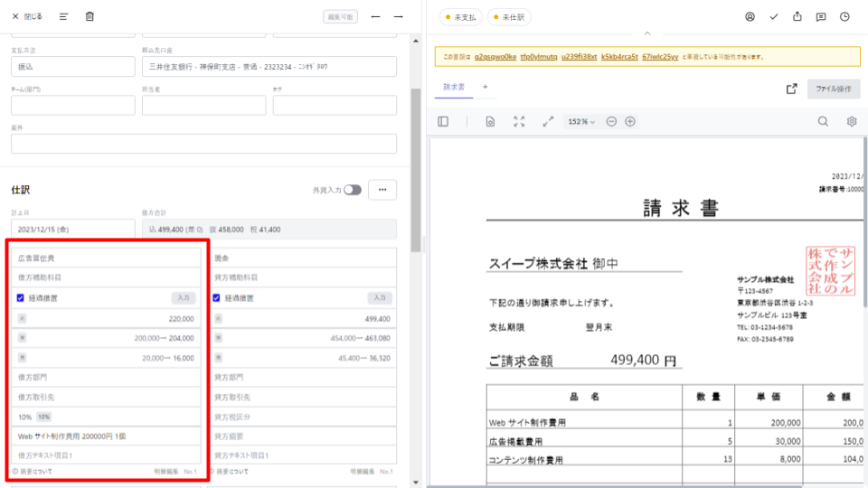Search the document with magnifier icon
This screenshot has height=488, width=868.
point(823,121)
